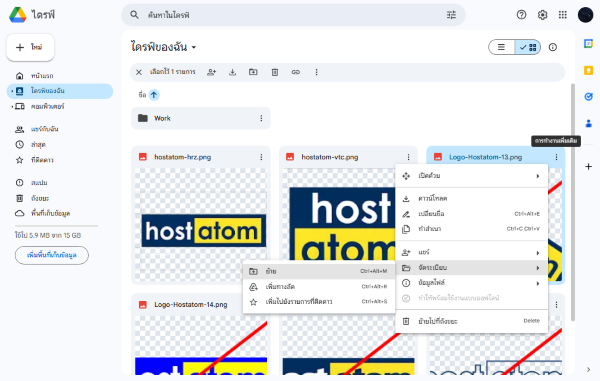Toggle name sort direction arrow
This screenshot has height=381, width=600.
point(154,94)
